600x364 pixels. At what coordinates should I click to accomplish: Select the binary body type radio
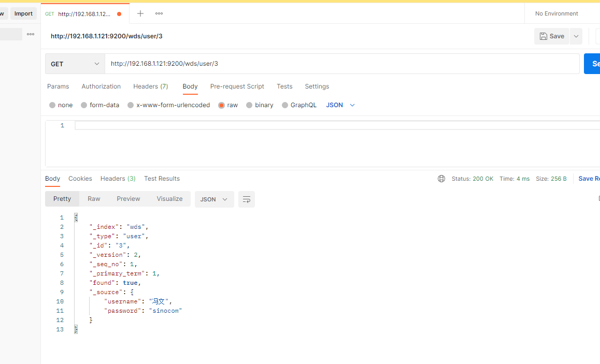249,105
